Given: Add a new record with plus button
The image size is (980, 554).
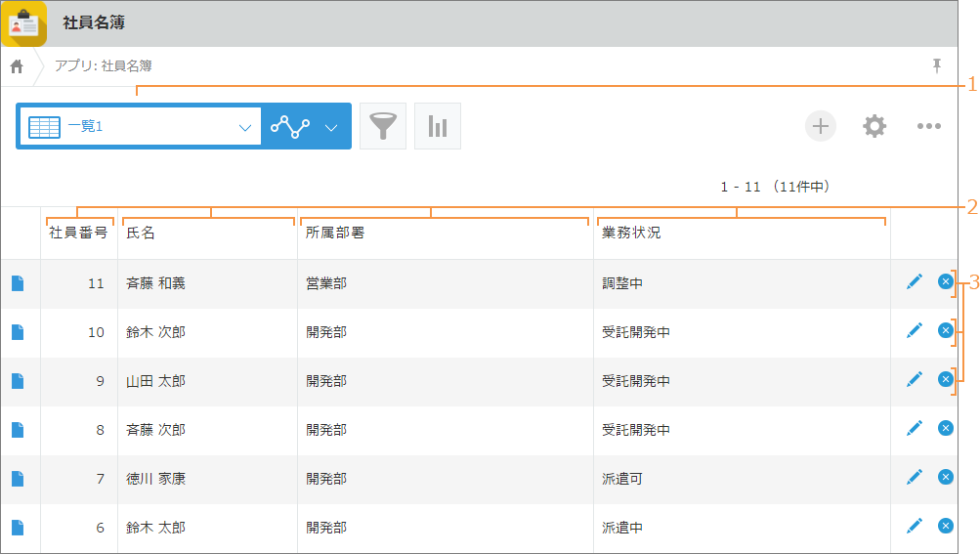Looking at the screenshot, I should point(821,126).
